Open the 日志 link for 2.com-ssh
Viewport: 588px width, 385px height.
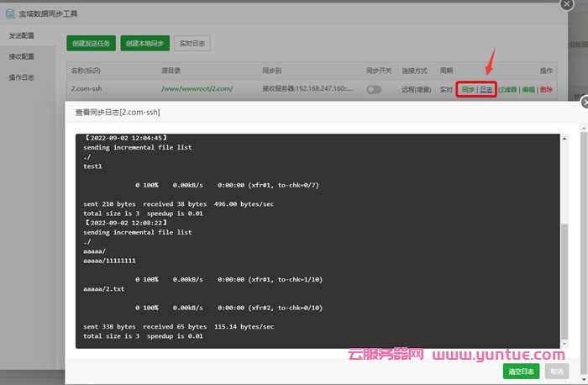pos(486,89)
